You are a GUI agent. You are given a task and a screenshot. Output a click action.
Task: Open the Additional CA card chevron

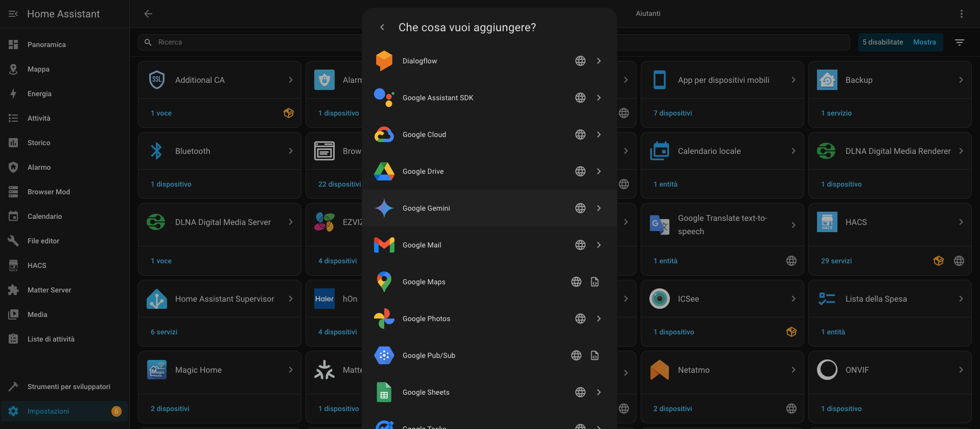[x=291, y=80]
